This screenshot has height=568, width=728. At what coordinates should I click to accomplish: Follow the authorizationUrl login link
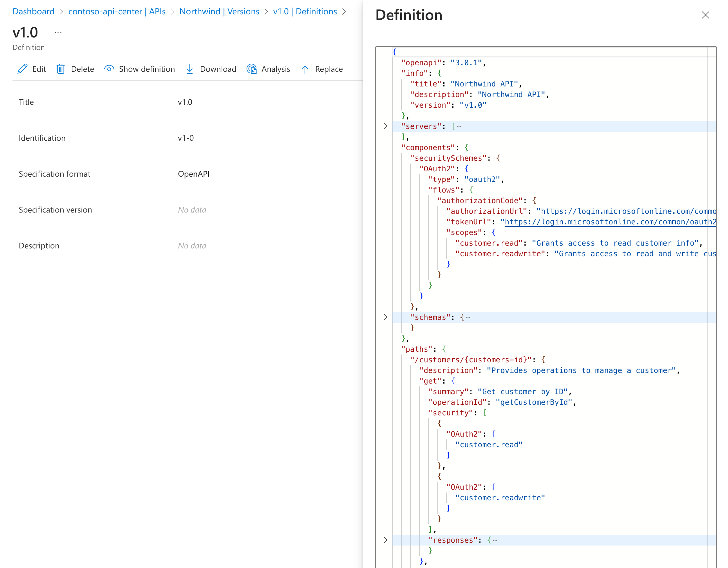(628, 211)
